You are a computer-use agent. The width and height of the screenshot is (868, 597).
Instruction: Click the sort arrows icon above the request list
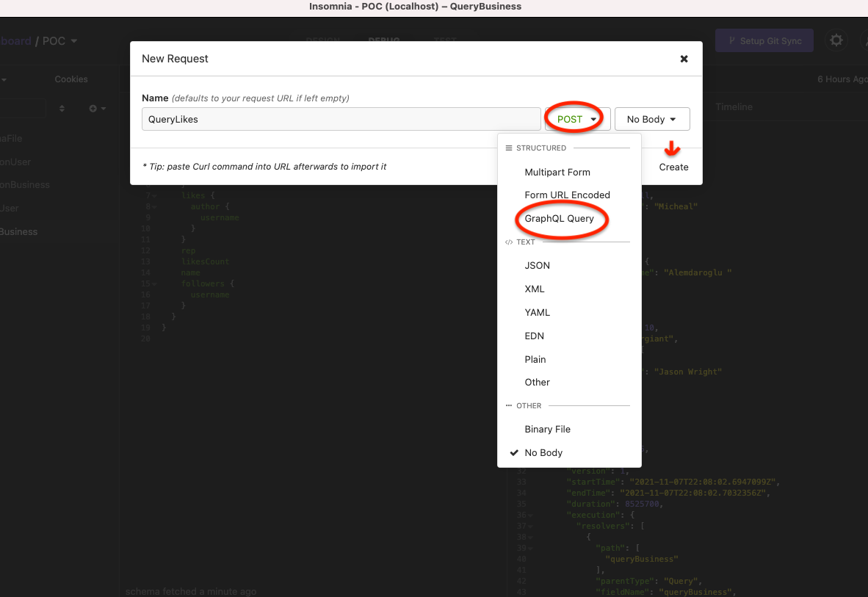[x=62, y=108]
